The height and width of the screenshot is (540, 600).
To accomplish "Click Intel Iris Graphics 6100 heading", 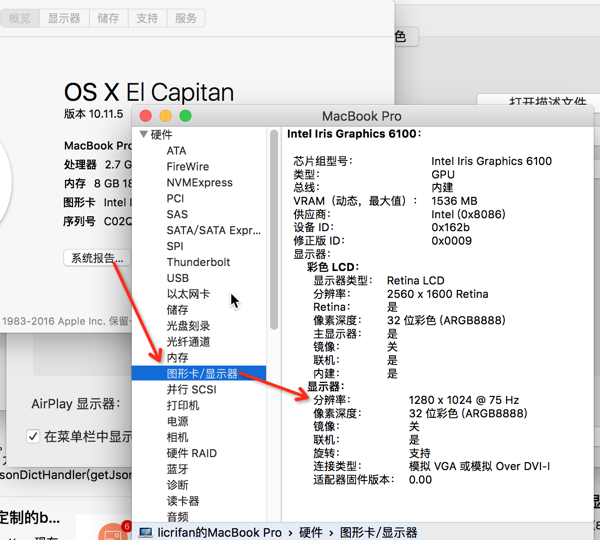I will click(x=354, y=134).
